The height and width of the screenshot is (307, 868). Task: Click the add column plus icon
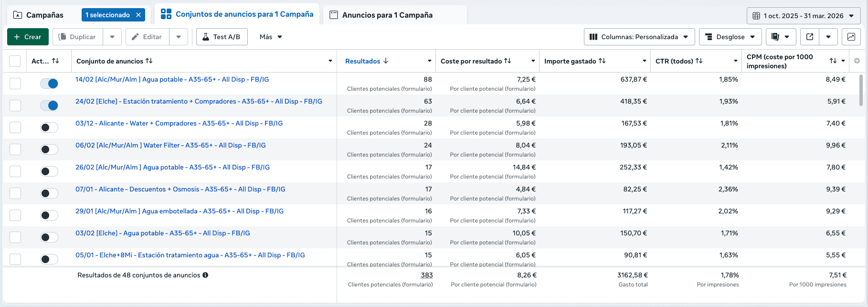point(857,61)
